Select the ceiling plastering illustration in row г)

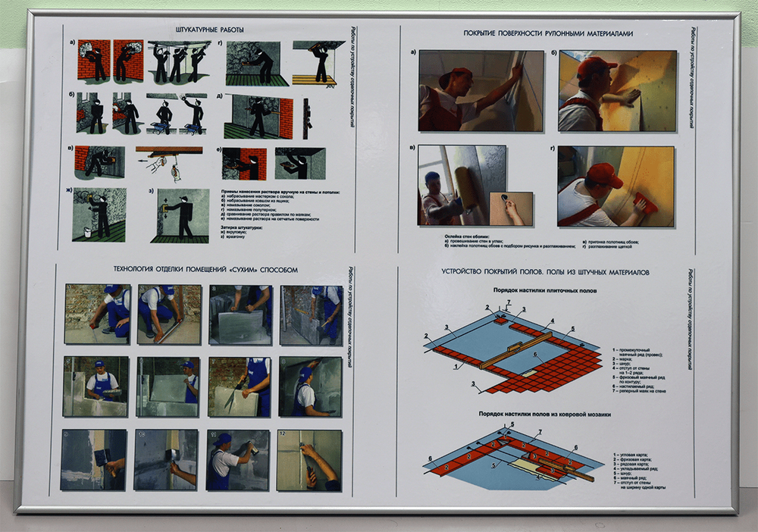tap(318, 62)
